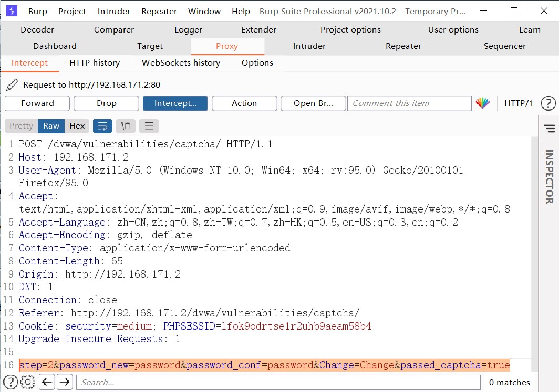Toggle line wrap icon in editor toolbar

coord(102,126)
